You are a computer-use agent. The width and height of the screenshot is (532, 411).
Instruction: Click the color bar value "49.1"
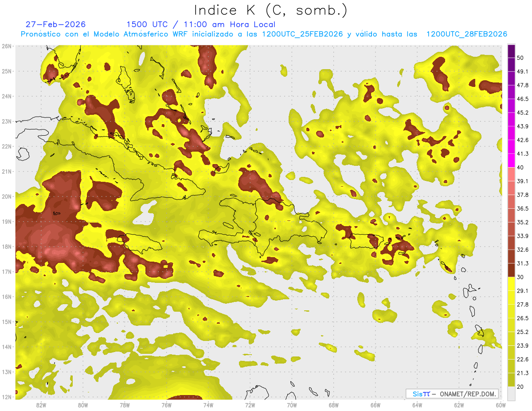pyautogui.click(x=523, y=71)
